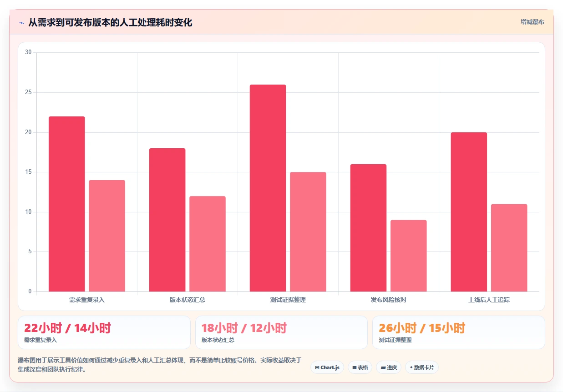
Task: Click the chart title 从需求到可发布版本的人工处理耗时变化
Action: point(111,23)
